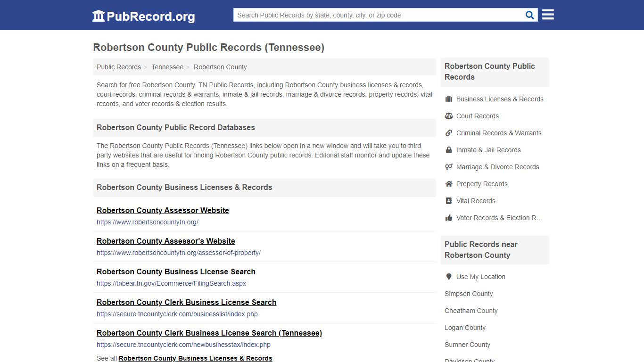This screenshot has width=644, height=362.
Task: Click the gender symbols icon beside Marriage Records
Action: coord(449,167)
